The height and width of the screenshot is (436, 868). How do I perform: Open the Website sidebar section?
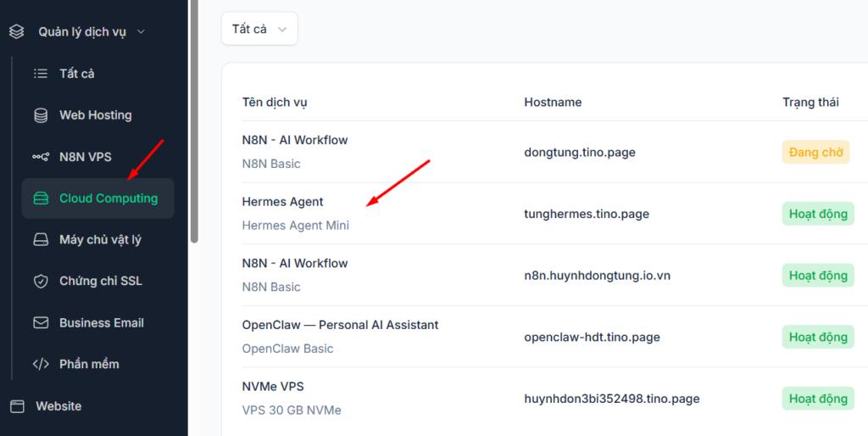[58, 406]
